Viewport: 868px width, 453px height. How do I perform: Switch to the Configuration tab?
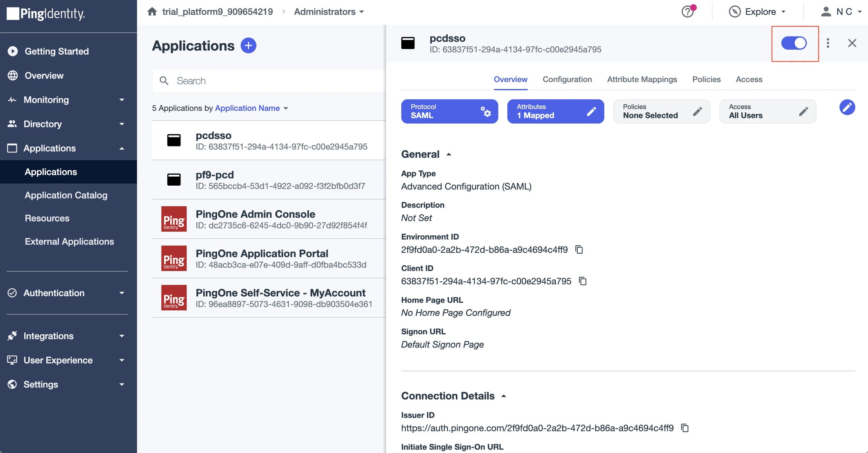click(x=567, y=79)
